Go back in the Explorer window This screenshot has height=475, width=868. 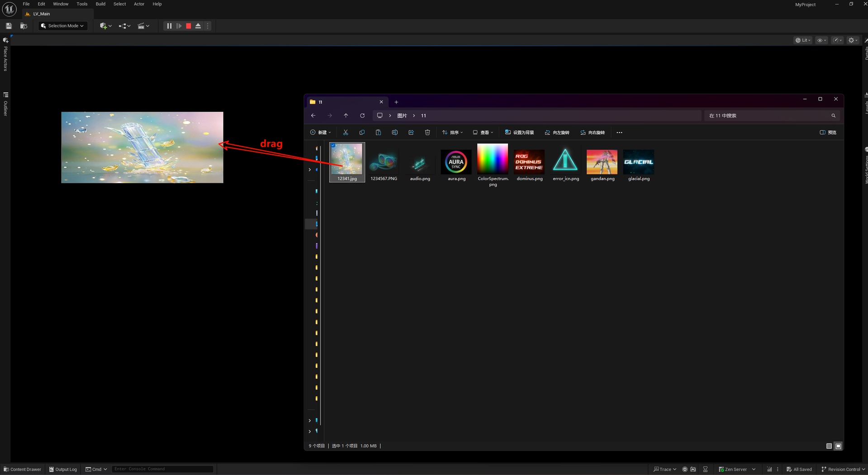313,116
